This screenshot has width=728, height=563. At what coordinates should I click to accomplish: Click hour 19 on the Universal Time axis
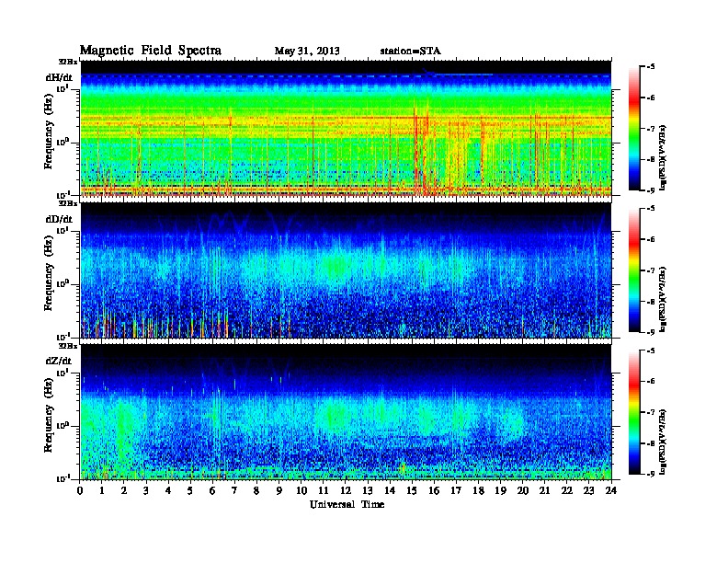click(x=500, y=490)
